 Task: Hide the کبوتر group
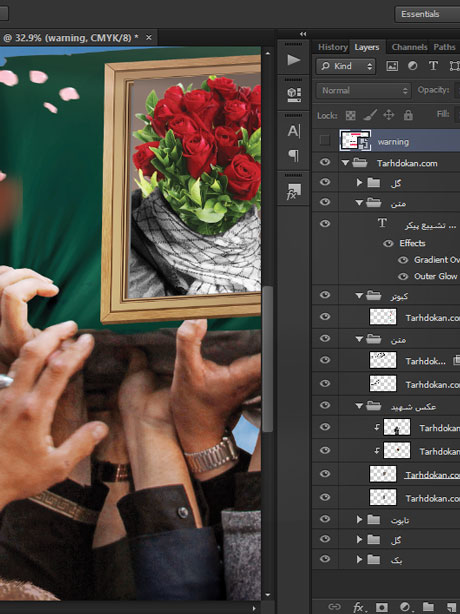[325, 295]
